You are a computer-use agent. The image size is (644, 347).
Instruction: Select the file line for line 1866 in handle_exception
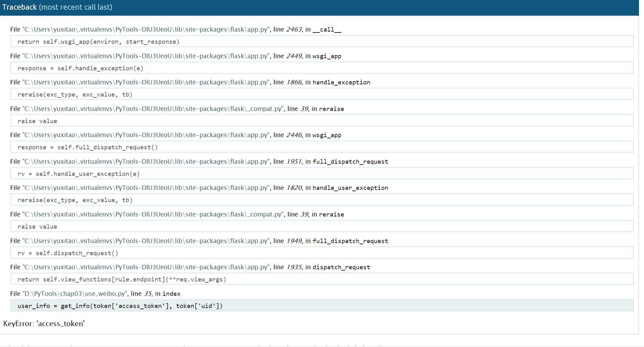point(190,82)
